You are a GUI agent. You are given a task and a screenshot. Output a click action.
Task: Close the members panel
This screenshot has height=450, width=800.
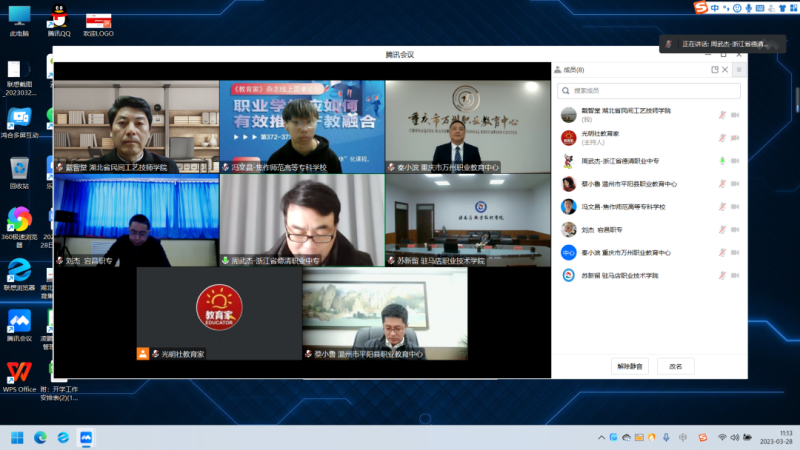[725, 70]
